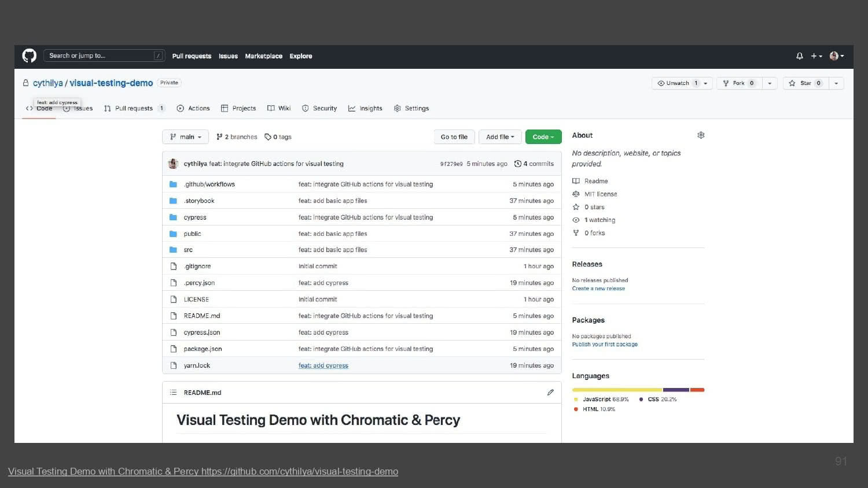This screenshot has height=488, width=868.
Task: Click the file icon beside LICENSE
Action: [173, 300]
